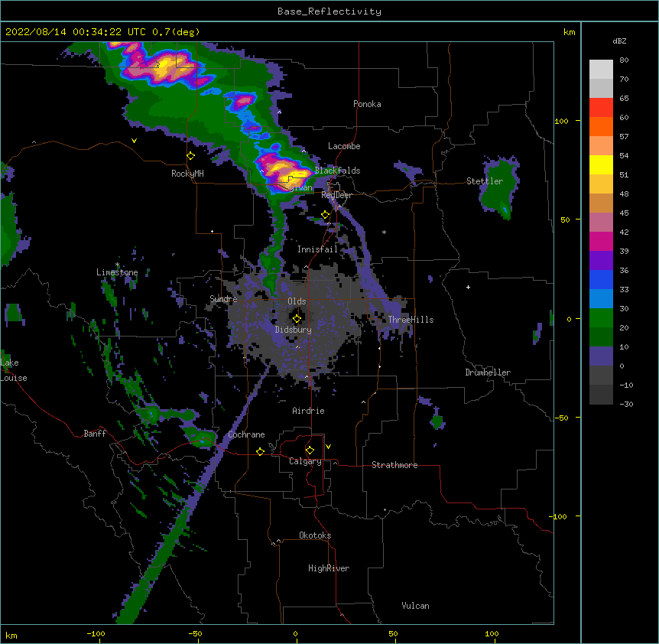Select the yellow diamond between Olds and Didsbury
This screenshot has height=644, width=659.
click(x=297, y=319)
